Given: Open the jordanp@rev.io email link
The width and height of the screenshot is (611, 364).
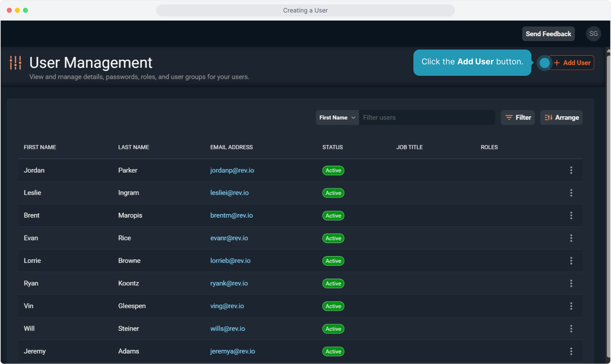Looking at the screenshot, I should (232, 170).
